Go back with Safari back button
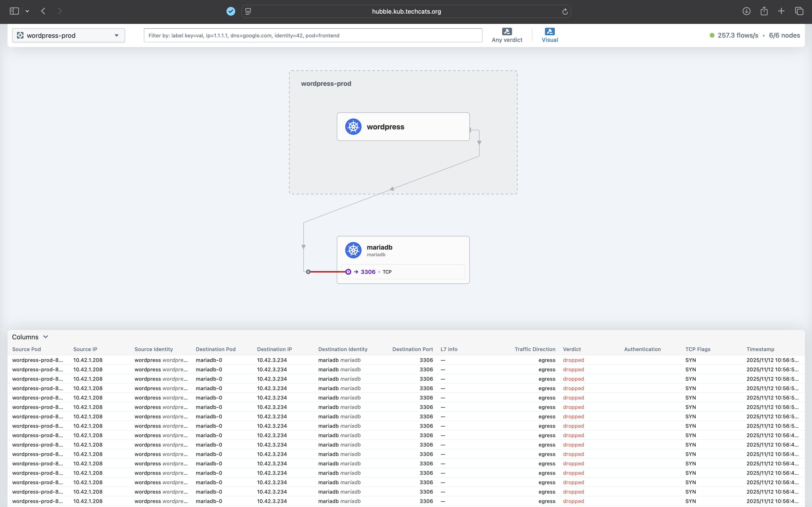The image size is (812, 507). (43, 11)
